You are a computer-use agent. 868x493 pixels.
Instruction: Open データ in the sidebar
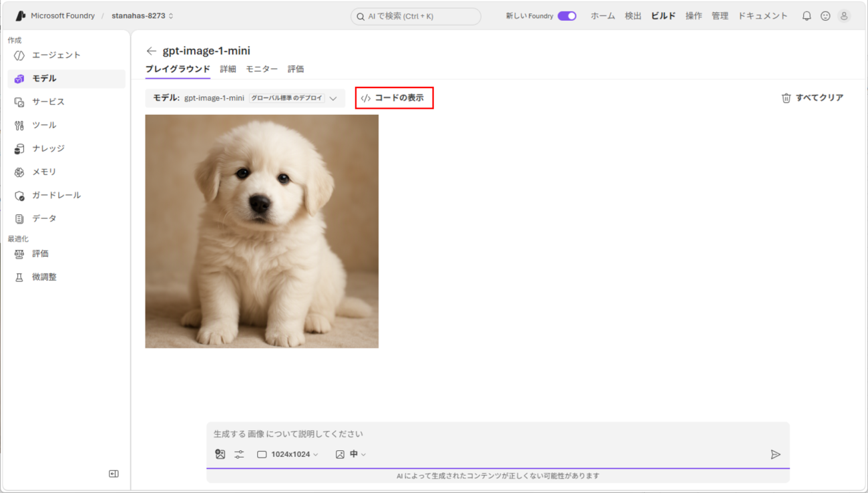pyautogui.click(x=66, y=219)
